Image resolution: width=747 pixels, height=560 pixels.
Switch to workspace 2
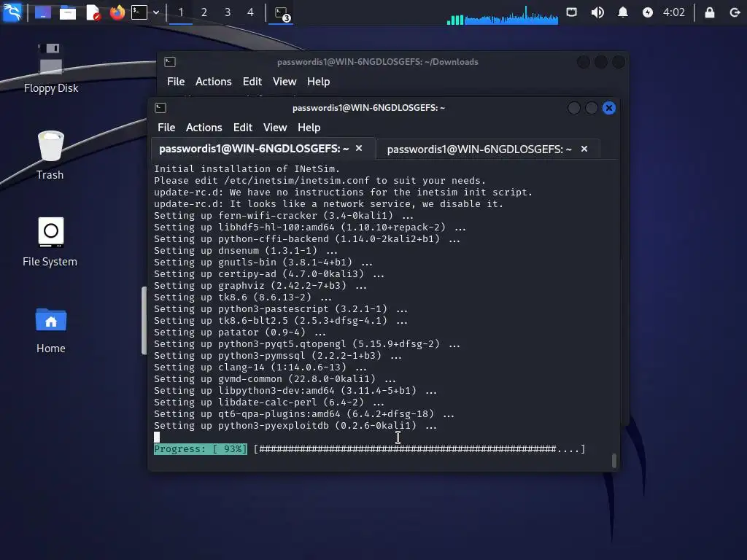click(204, 12)
